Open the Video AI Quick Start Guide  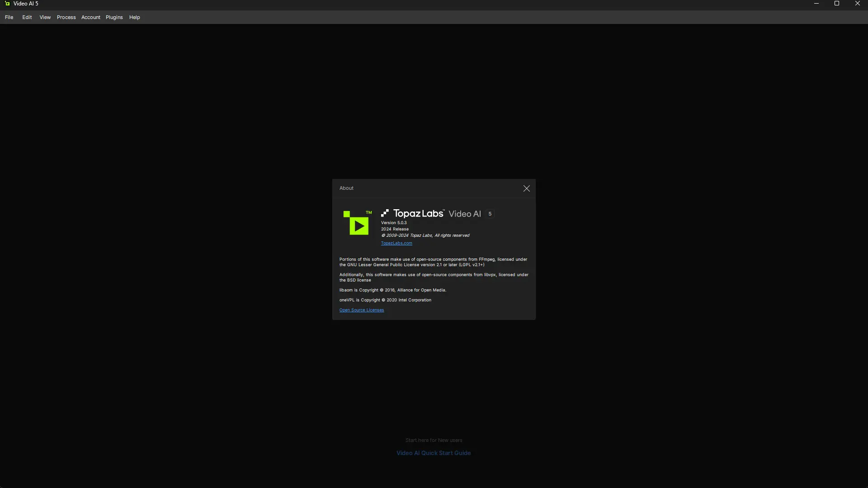(433, 453)
